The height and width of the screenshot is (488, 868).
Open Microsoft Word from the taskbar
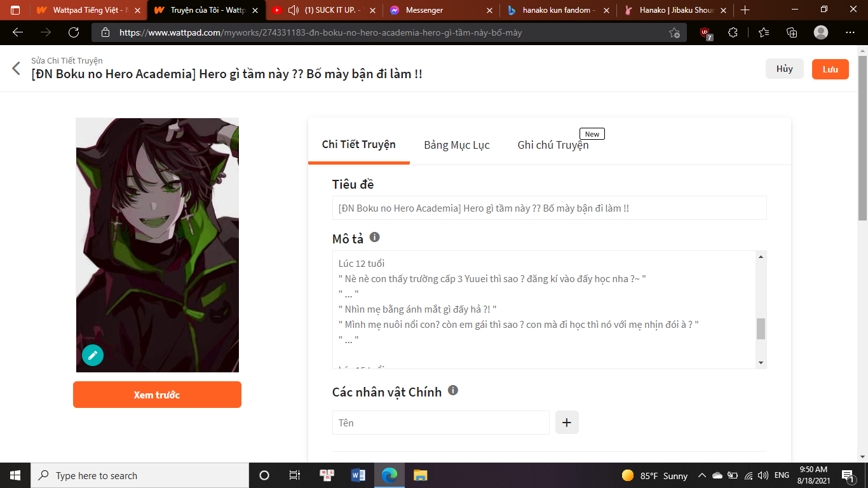[x=358, y=475]
